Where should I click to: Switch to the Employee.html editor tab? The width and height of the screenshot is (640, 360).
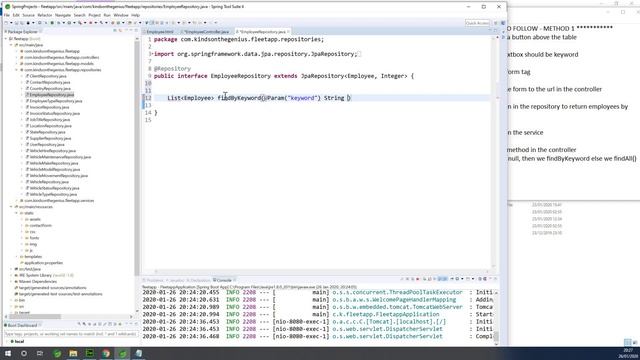point(160,31)
